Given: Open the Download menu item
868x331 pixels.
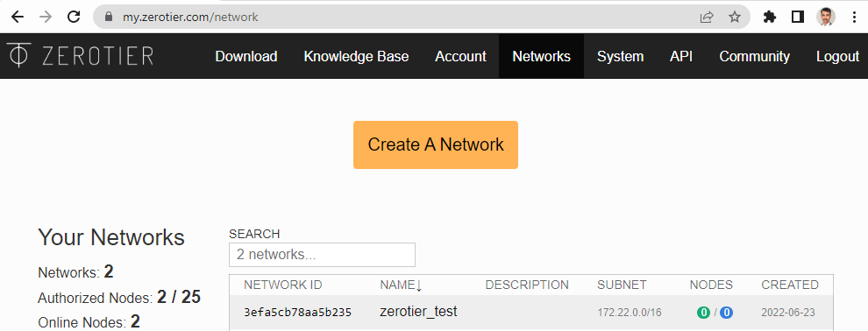Looking at the screenshot, I should 246,56.
